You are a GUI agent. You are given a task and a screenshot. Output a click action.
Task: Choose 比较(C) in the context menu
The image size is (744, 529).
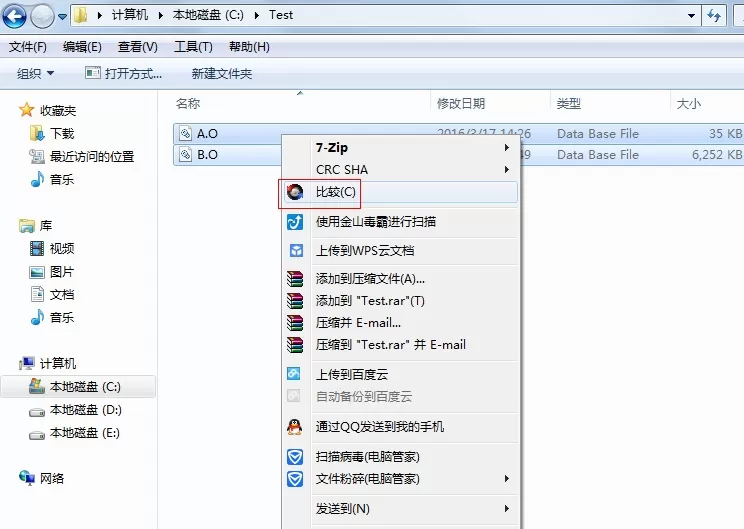[x=400, y=192]
